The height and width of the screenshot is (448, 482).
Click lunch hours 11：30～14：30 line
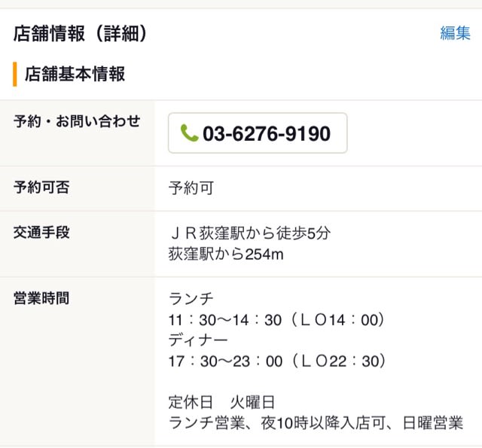pyautogui.click(x=276, y=320)
